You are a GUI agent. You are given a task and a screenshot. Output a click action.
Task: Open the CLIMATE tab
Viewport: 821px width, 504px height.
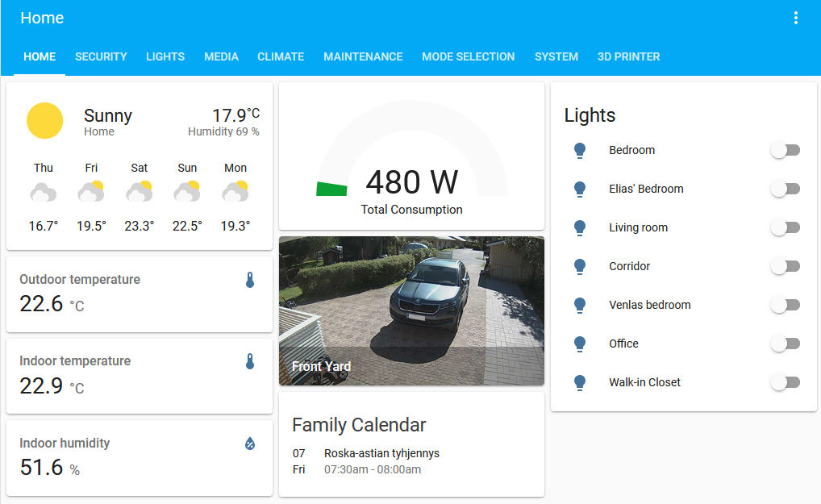(281, 56)
